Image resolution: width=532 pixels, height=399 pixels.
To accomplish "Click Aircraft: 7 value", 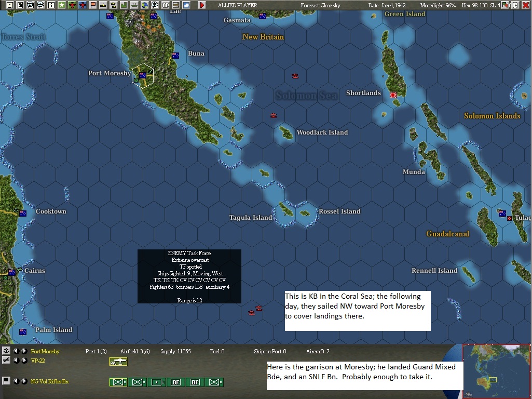I will click(x=318, y=351).
